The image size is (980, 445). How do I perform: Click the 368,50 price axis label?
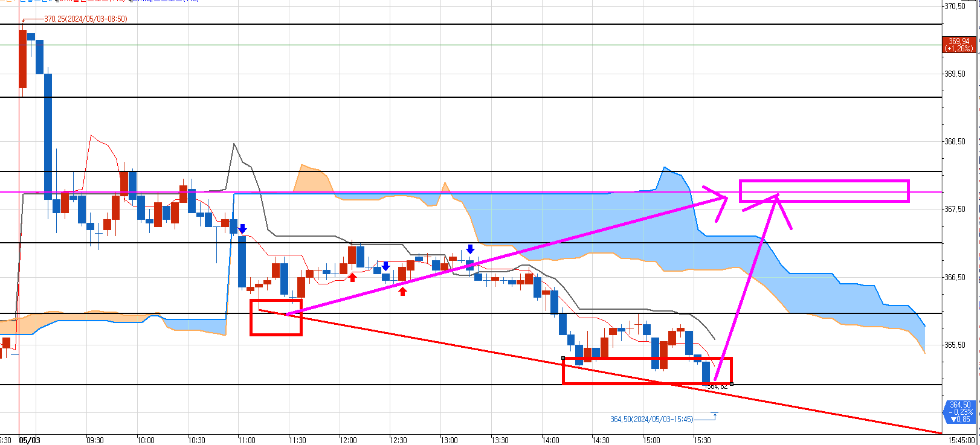coord(955,141)
